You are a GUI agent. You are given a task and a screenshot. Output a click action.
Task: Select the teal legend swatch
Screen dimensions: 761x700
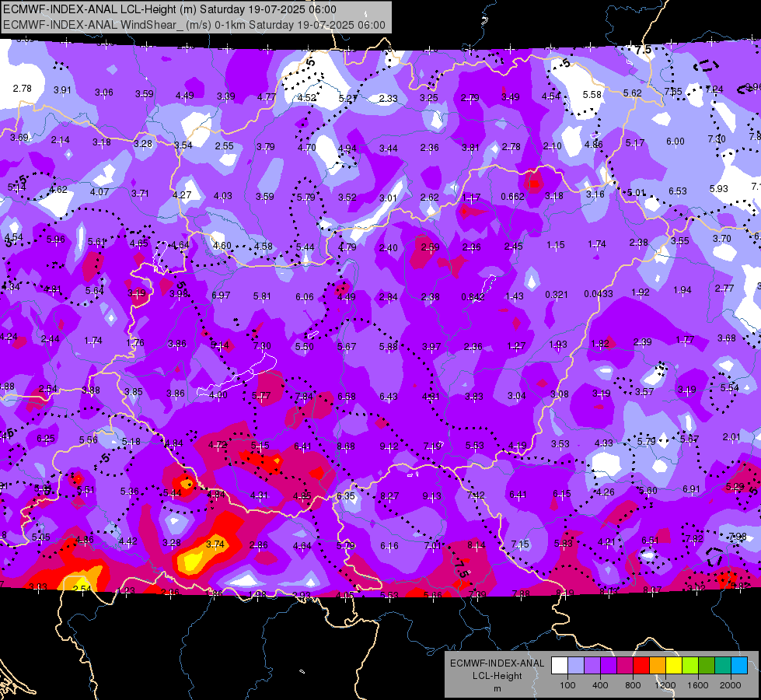pyautogui.click(x=723, y=666)
